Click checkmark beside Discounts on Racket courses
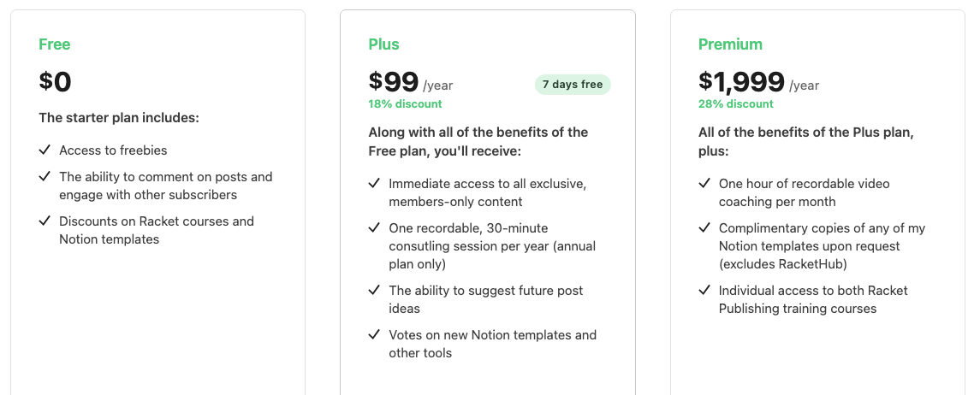 click(45, 221)
